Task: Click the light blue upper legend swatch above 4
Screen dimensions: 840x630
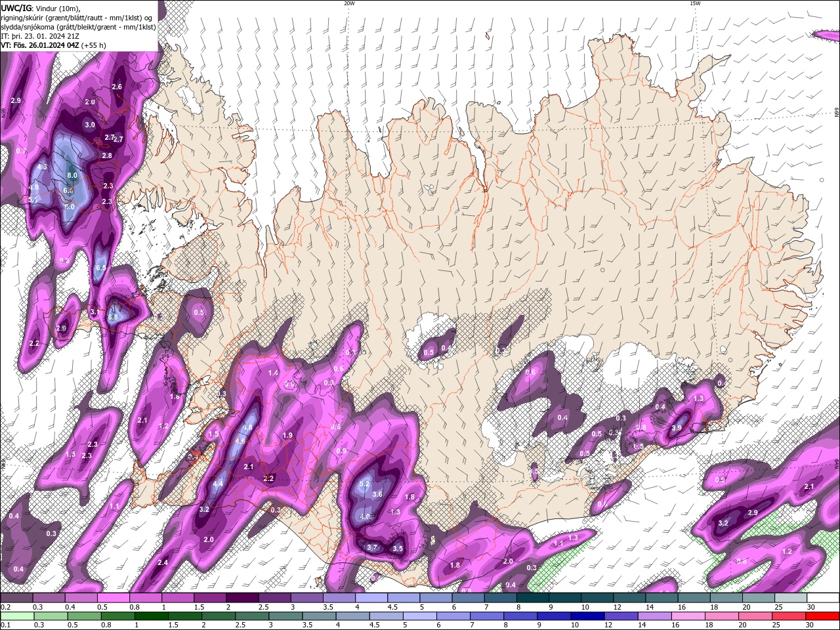Action: click(x=371, y=598)
